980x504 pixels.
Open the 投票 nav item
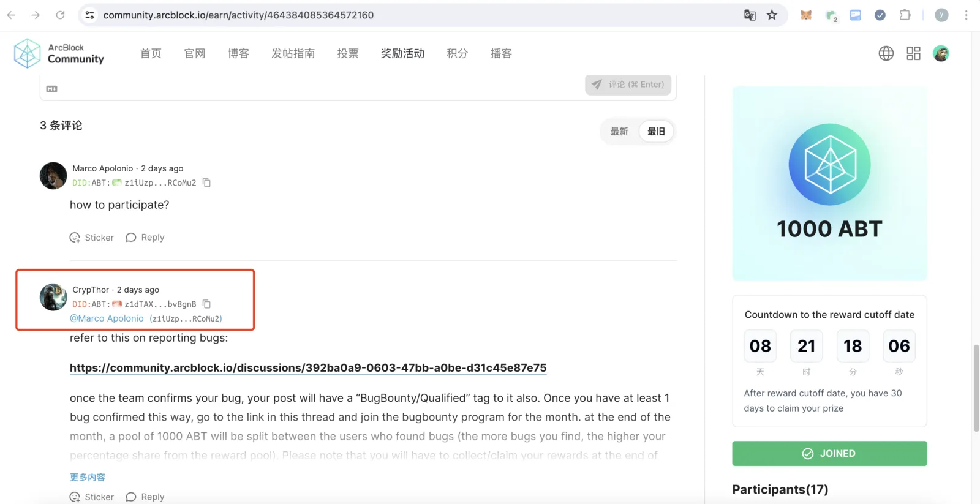[x=348, y=53]
